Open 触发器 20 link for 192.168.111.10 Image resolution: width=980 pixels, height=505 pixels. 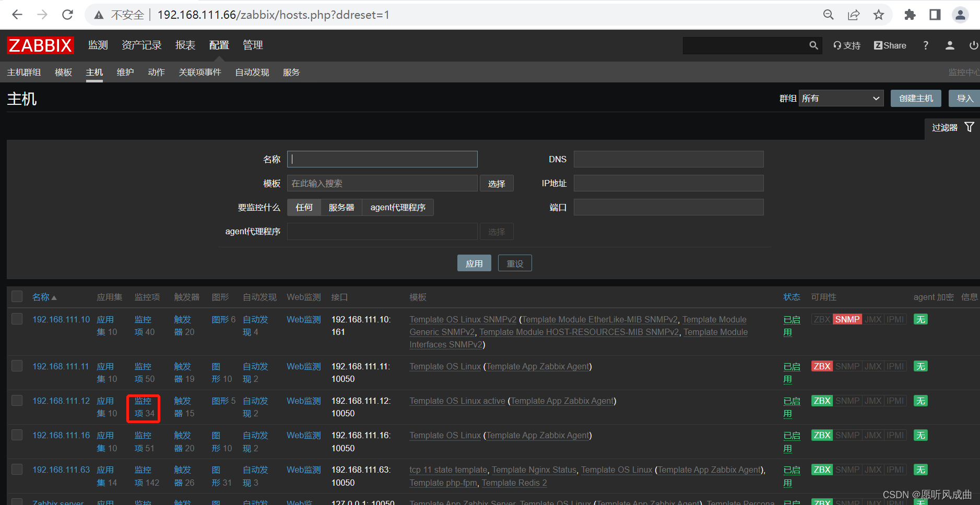tap(184, 326)
